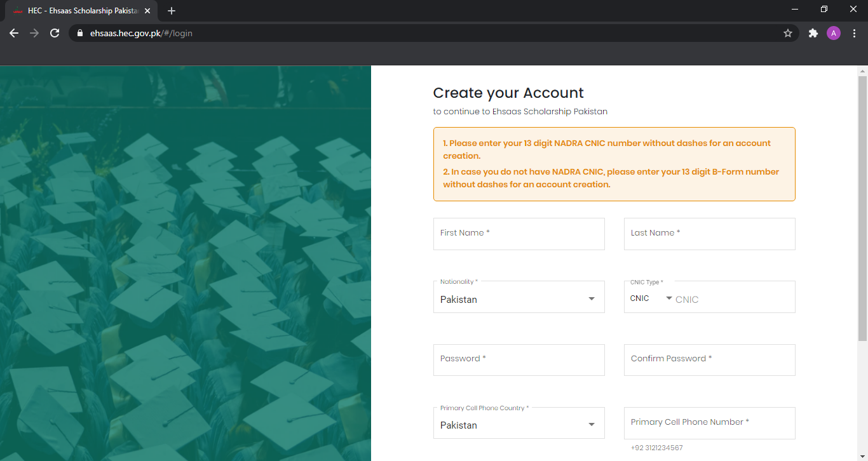Focus the Password field
Viewport: 868px width, 461px height.
[x=519, y=359]
